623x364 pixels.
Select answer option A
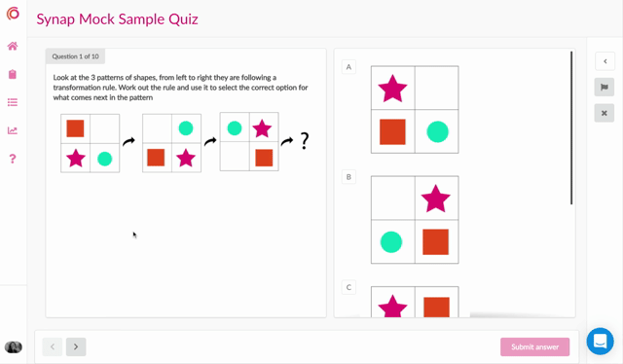coord(348,67)
